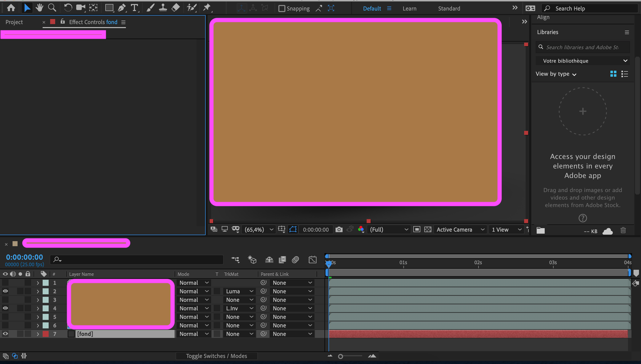
Task: Click the Toggle Switches / Modes button
Action: 216,356
